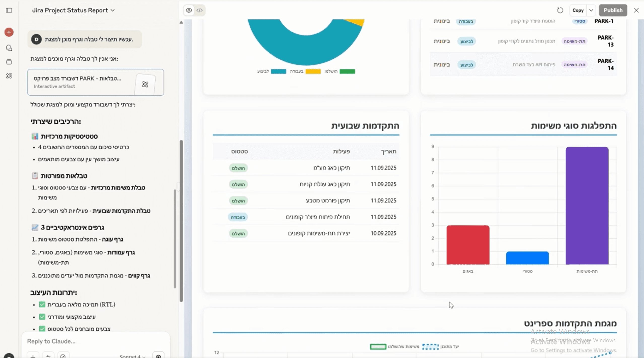Start a new chat with red plus
Screen dimensions: 644x358
(x=9, y=32)
